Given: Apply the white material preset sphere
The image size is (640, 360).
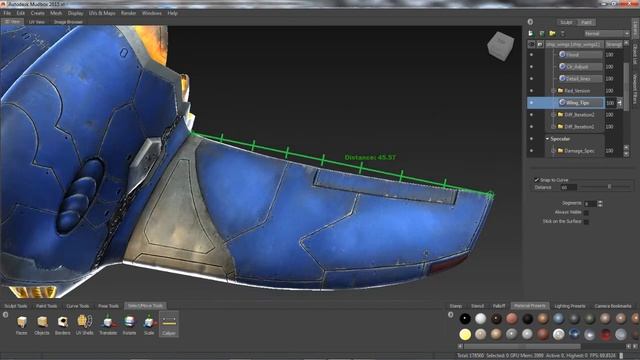Looking at the screenshot, I should tap(481, 319).
